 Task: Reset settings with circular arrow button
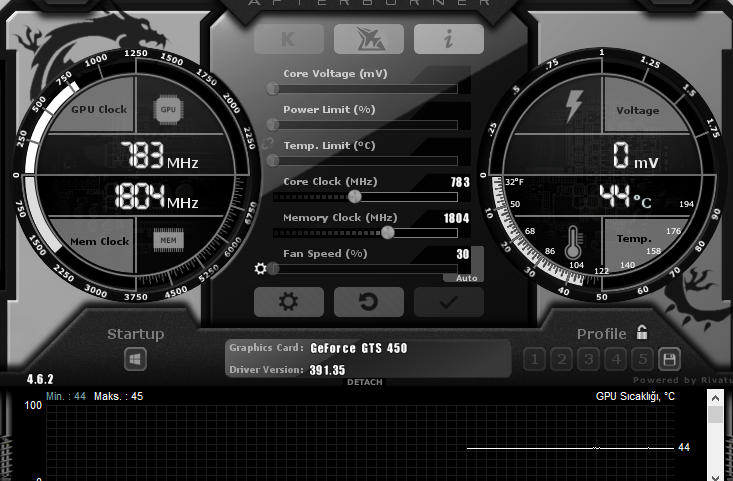click(x=369, y=302)
